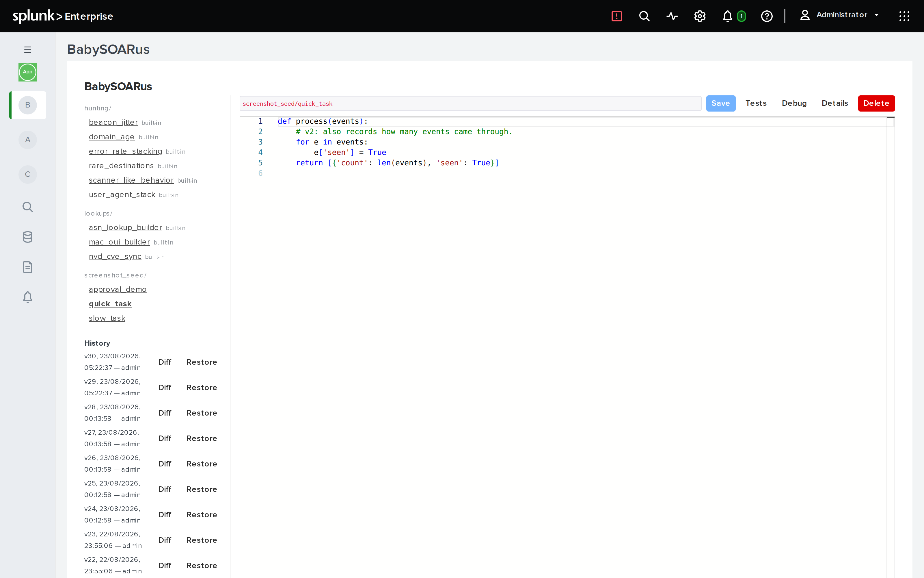The width and height of the screenshot is (924, 578).
Task: Click the code comment on line 2
Action: (x=404, y=132)
